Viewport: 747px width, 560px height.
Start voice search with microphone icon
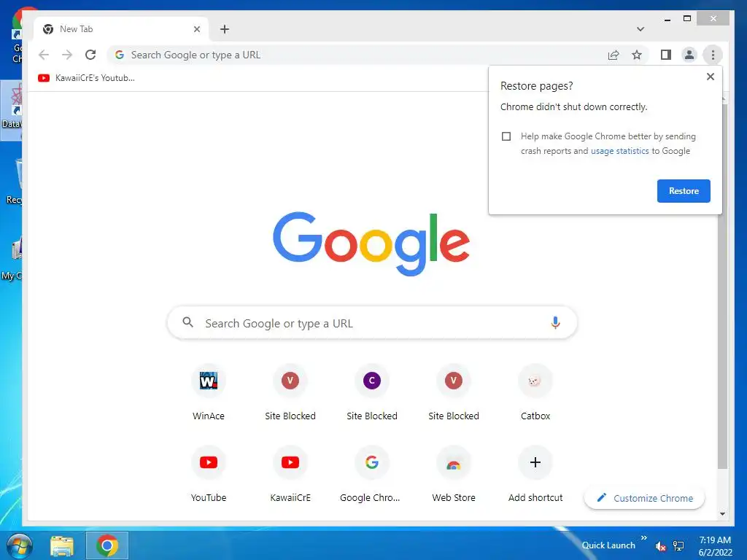(x=555, y=323)
